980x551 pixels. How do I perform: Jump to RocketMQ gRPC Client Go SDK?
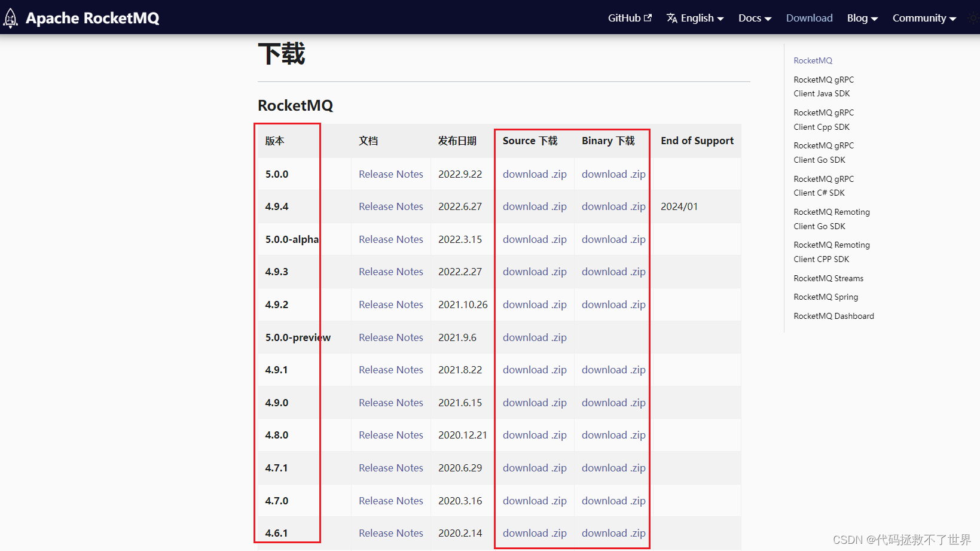[823, 153]
